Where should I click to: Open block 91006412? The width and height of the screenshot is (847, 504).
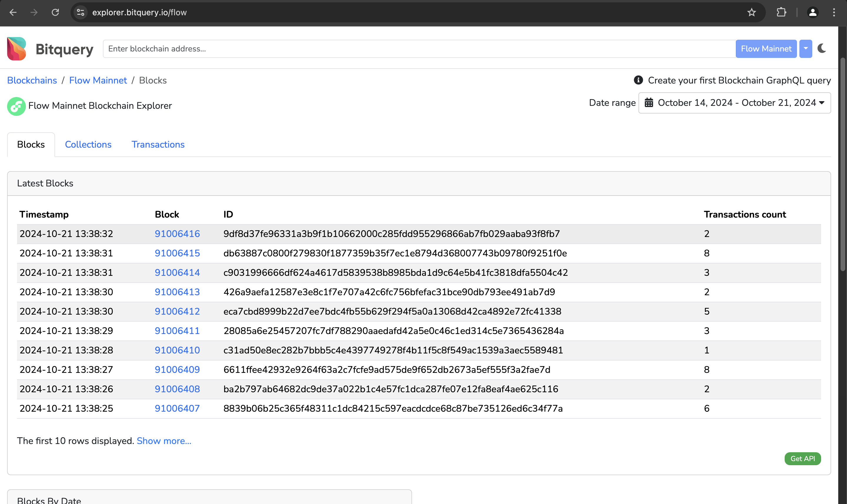177,311
